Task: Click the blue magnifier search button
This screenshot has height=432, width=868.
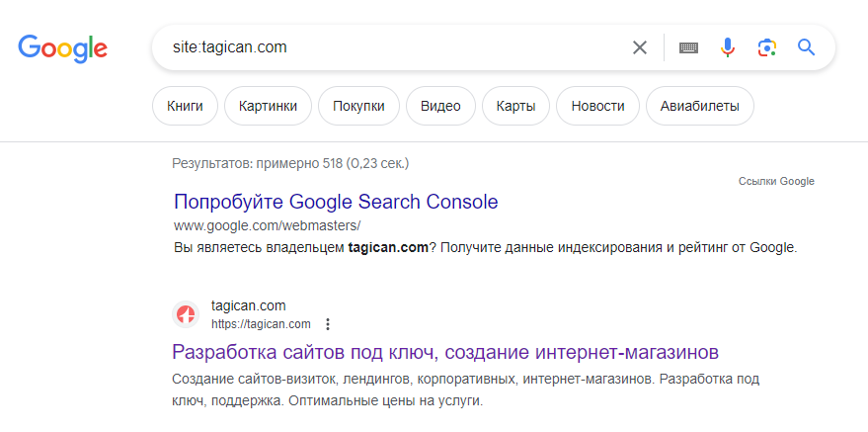Action: [806, 47]
